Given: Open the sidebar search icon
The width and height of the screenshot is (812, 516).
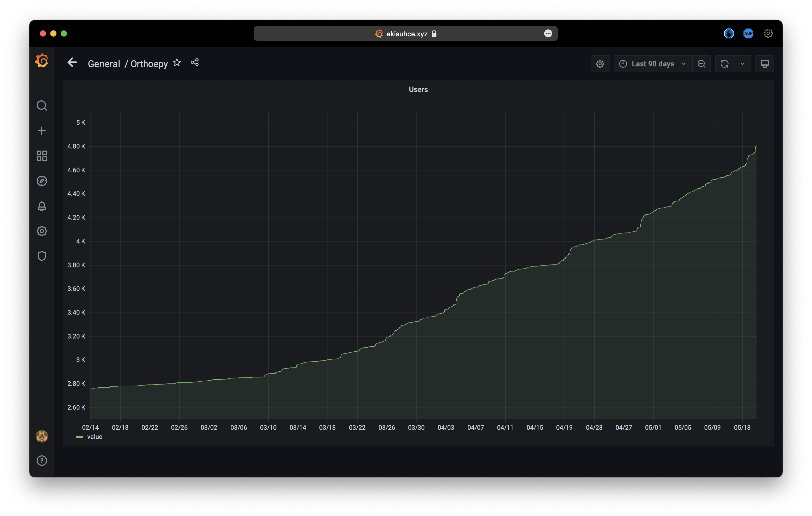Looking at the screenshot, I should pyautogui.click(x=42, y=106).
